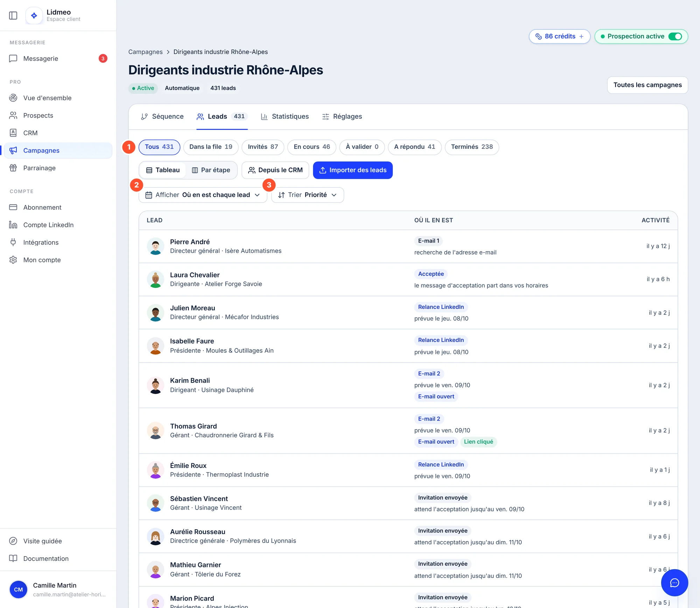Image resolution: width=700 pixels, height=608 pixels.
Task: Click the unread messages badge showing 3
Action: [x=103, y=58]
